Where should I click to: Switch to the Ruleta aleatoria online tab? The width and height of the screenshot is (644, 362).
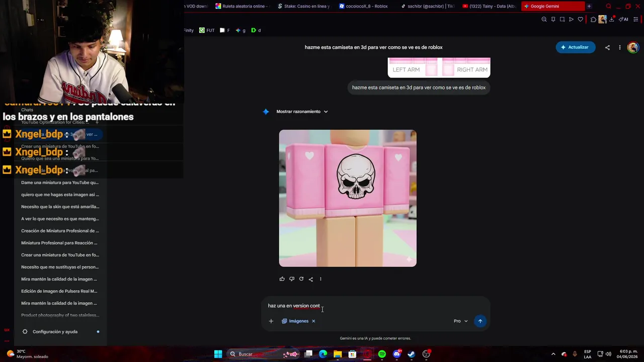point(242,6)
